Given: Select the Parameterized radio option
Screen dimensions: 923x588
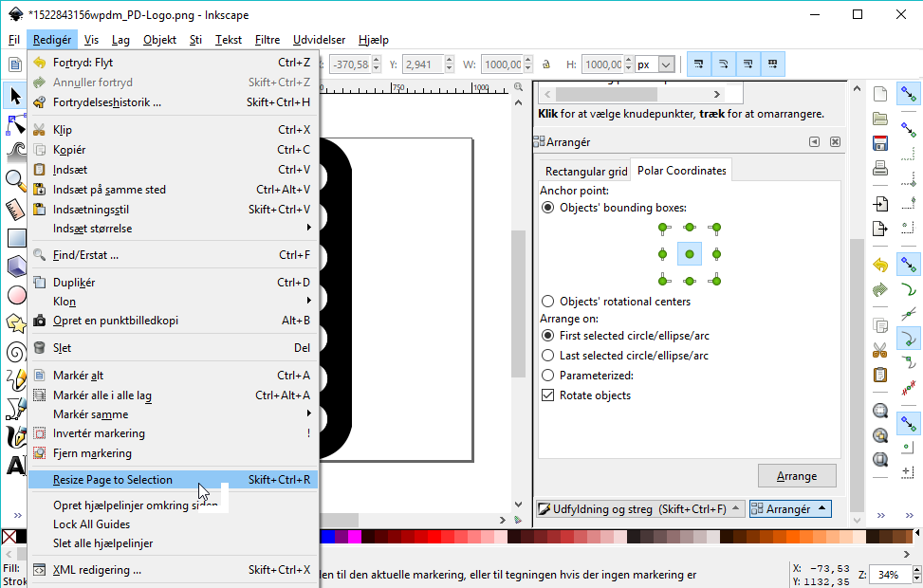Looking at the screenshot, I should (x=548, y=376).
